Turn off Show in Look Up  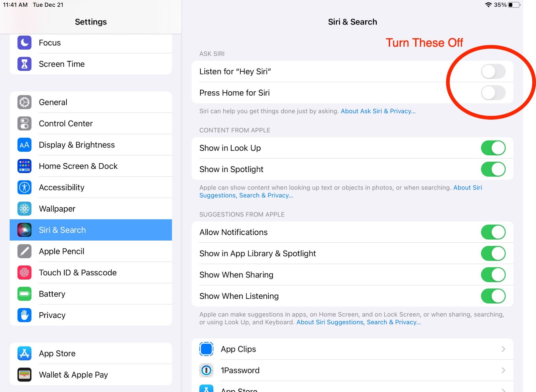pos(493,148)
